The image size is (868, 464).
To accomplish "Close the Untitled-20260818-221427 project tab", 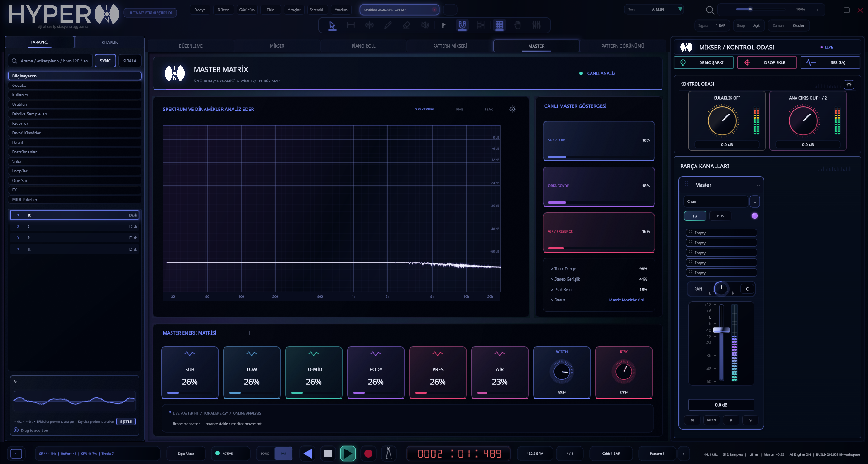I will (x=434, y=10).
